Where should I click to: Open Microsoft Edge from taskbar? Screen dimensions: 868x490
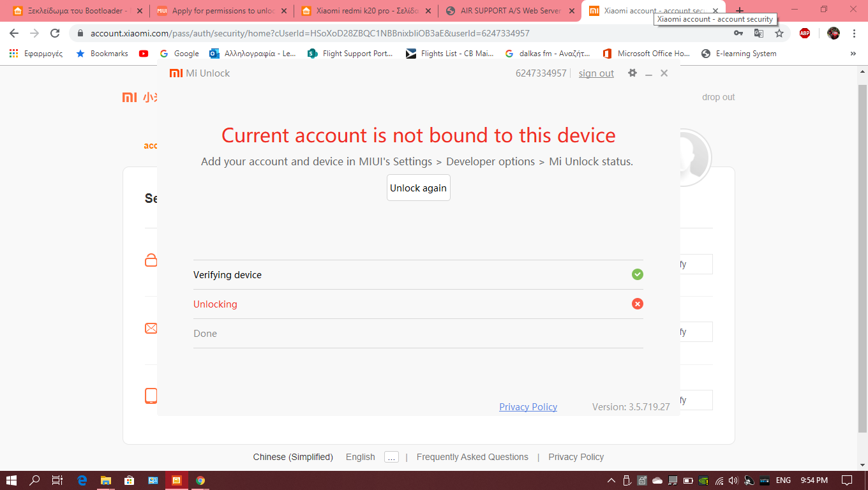(x=82, y=480)
